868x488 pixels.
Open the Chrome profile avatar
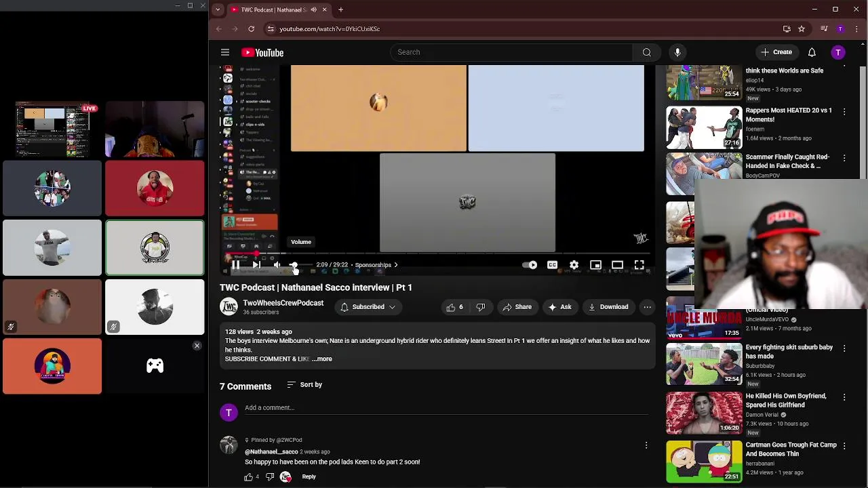point(840,29)
